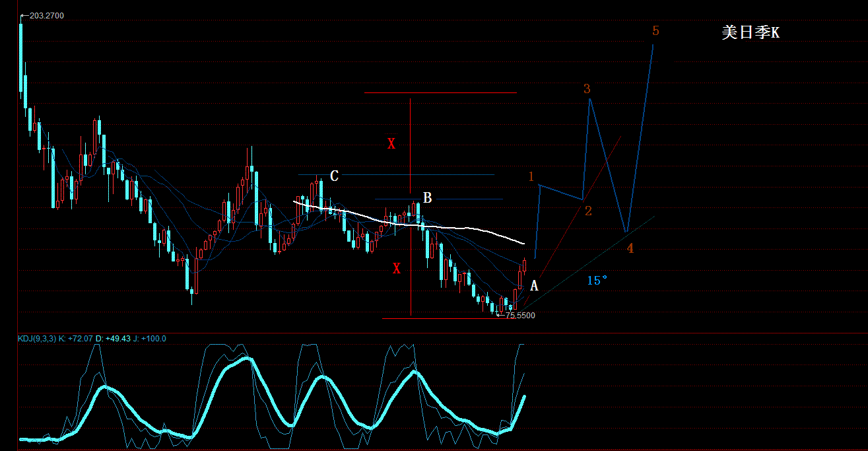Select the K: +72.07 value

coord(76,339)
